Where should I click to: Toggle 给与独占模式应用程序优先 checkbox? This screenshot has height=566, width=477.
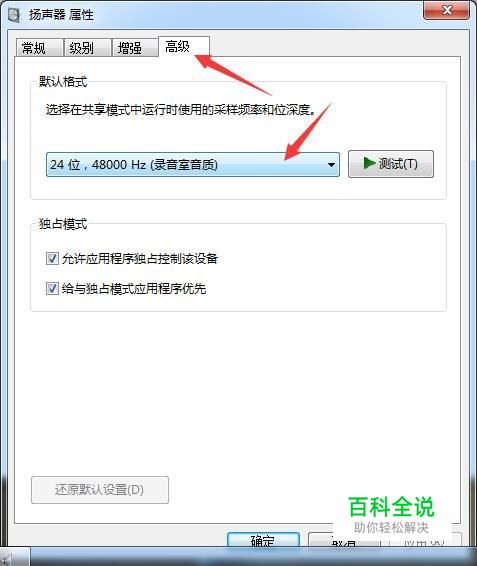[x=52, y=289]
